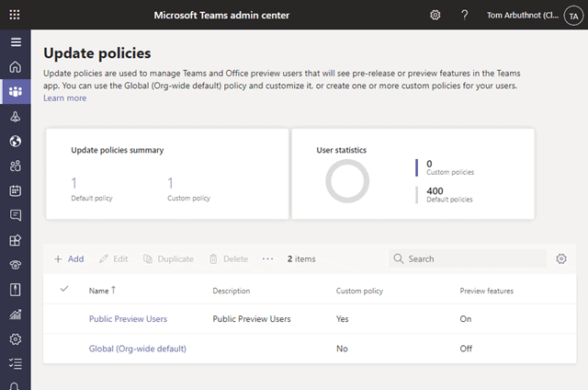The image size is (588, 390).
Task: Open the Planning checklist icon in sidebar
Action: click(16, 363)
